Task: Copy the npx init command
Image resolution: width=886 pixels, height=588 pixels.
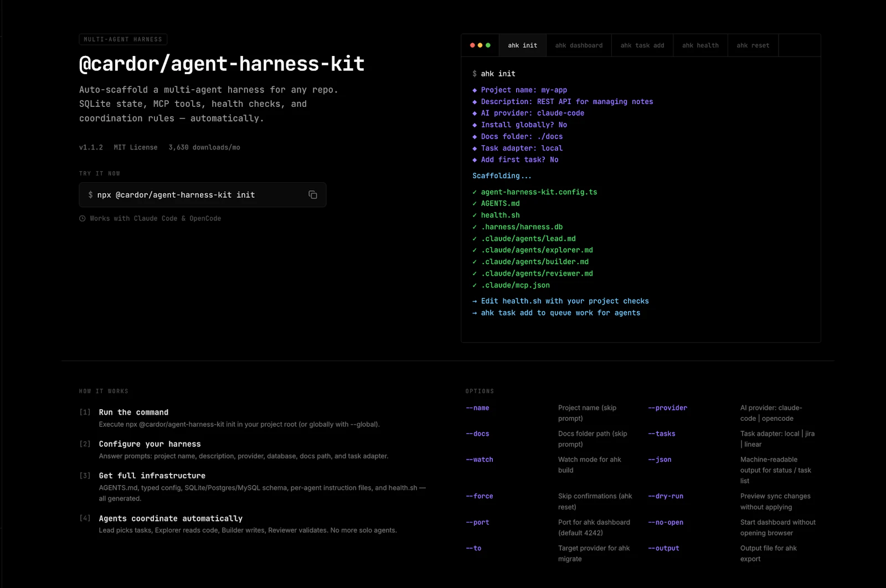Action: 312,195
